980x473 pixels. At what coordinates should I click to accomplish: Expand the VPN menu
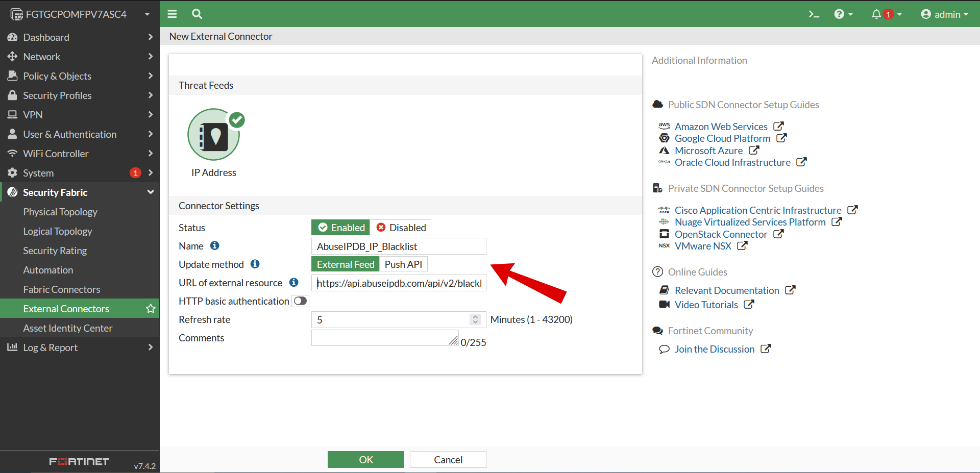(x=80, y=115)
